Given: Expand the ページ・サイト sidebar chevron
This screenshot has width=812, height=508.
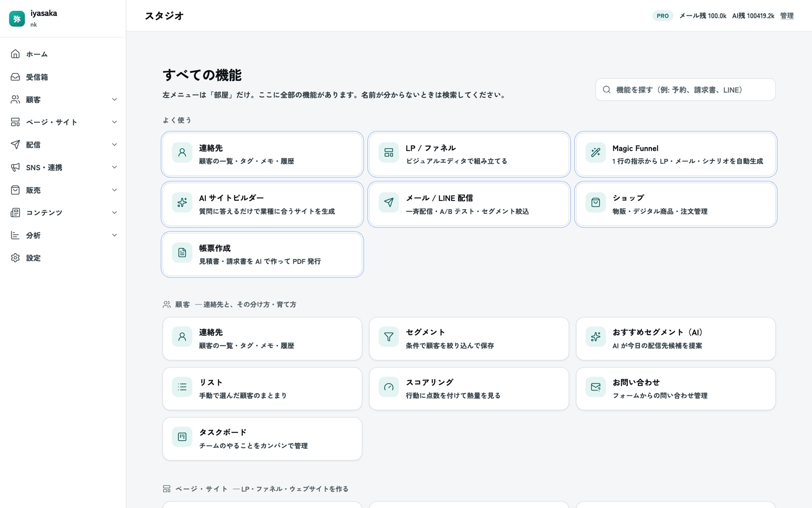Looking at the screenshot, I should click(114, 122).
